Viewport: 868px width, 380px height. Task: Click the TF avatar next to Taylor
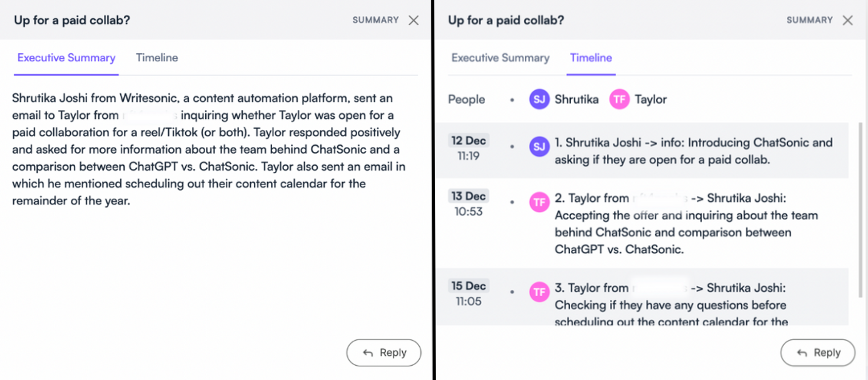[619, 99]
